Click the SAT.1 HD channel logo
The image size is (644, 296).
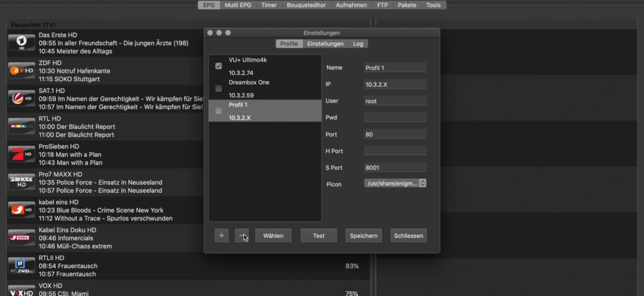[x=21, y=99]
